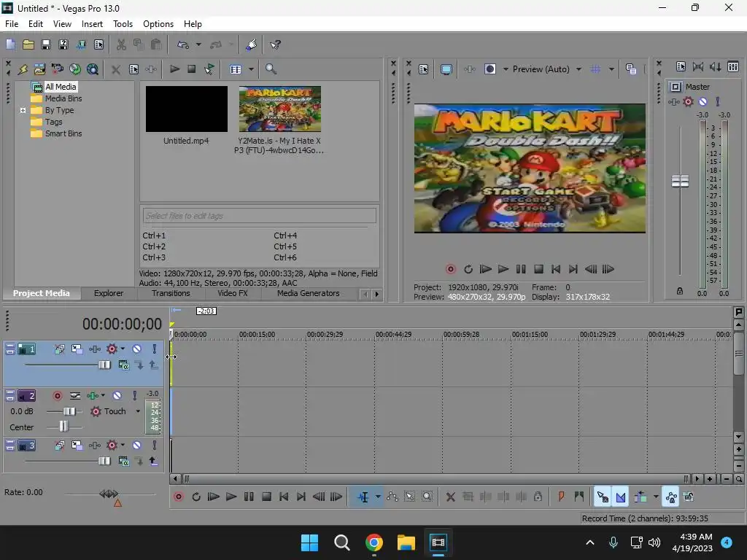Select the Envelope Edit tool in the bottom toolbar
Viewport: 747px width, 560px height.
(x=392, y=497)
